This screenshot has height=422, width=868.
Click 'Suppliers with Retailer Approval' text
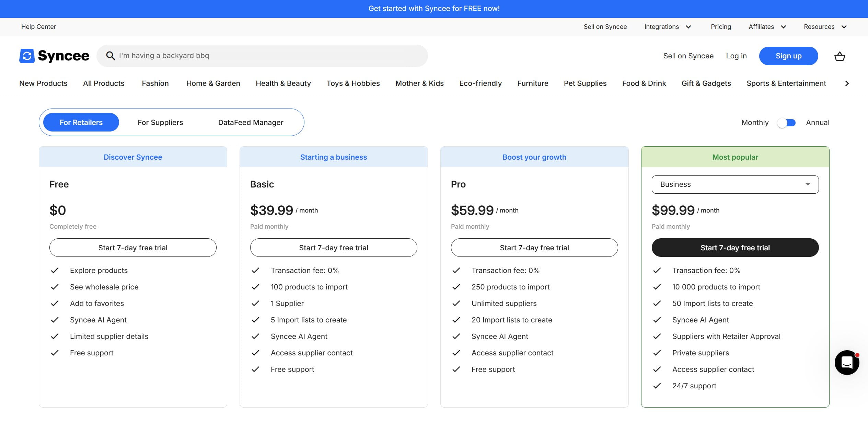[x=726, y=337]
